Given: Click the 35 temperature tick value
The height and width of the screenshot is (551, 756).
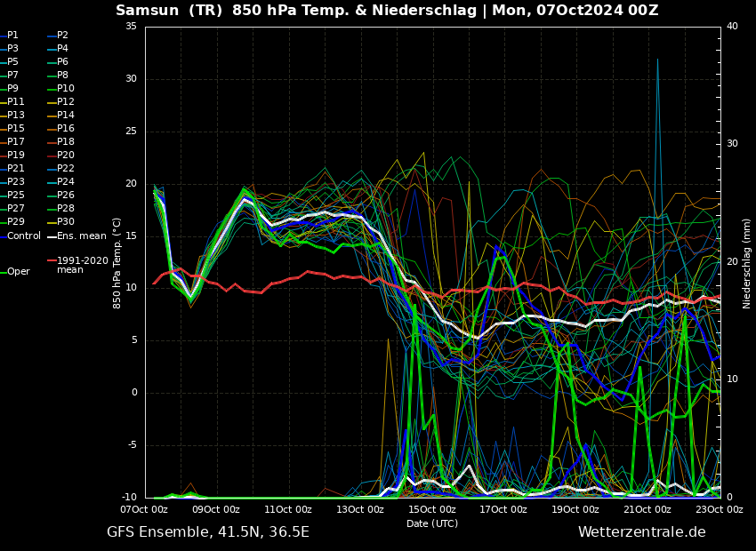Looking at the screenshot, I should click(x=131, y=27).
